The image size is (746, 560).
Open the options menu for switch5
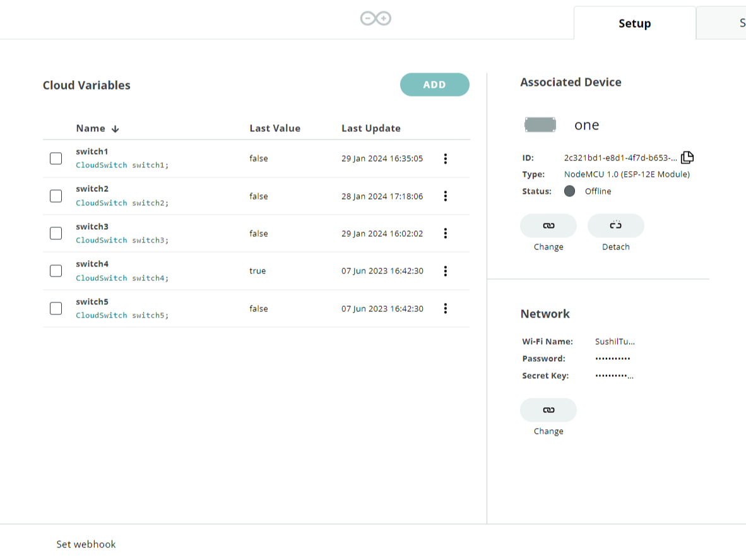(446, 308)
